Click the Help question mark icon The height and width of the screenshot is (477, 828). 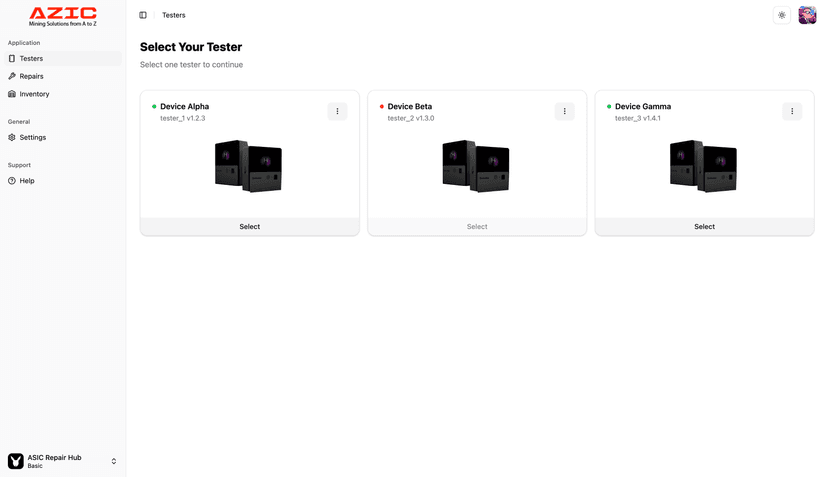point(12,181)
